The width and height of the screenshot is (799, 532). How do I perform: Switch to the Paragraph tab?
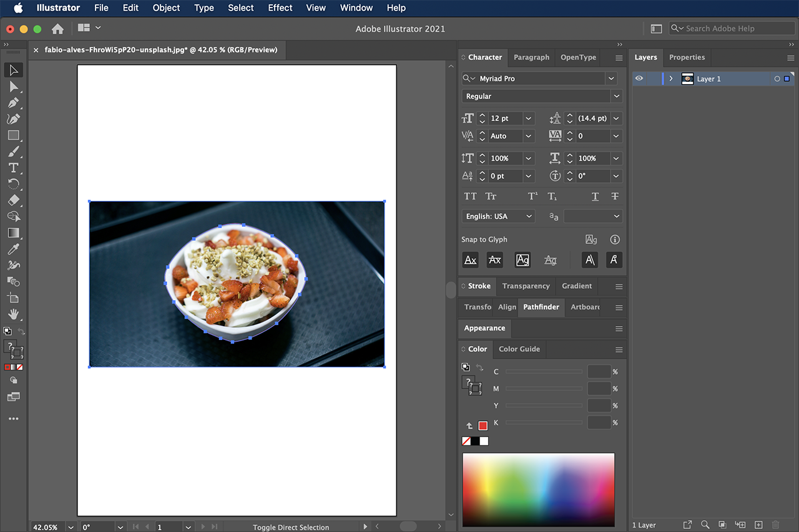[531, 57]
